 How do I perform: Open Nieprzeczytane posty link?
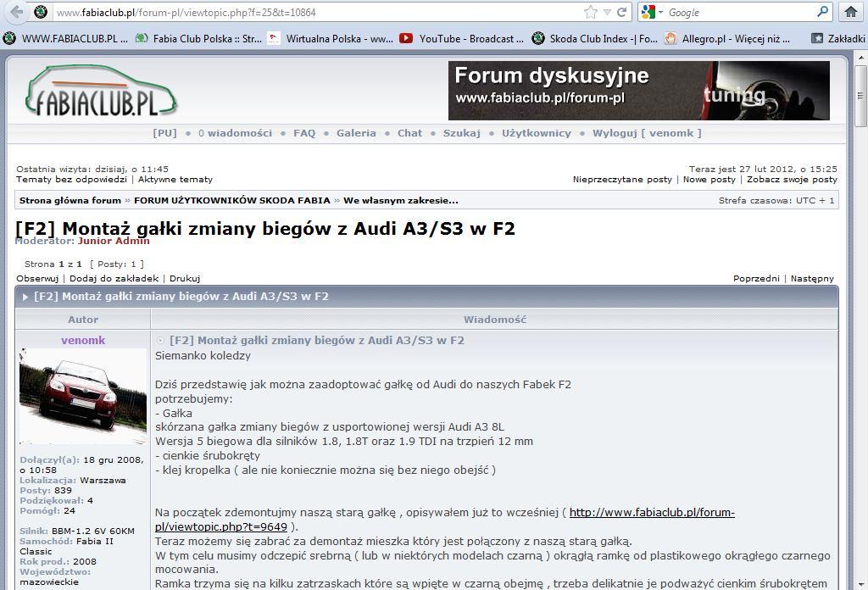pos(622,180)
